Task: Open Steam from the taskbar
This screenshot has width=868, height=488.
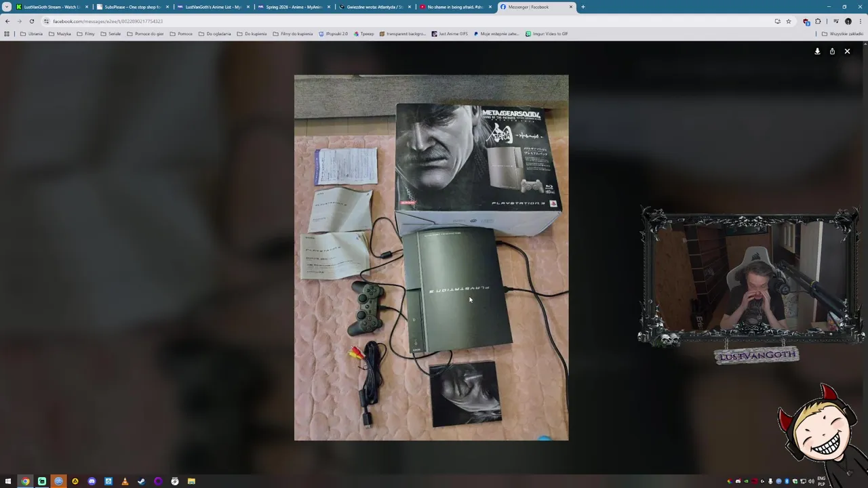Action: pos(141,481)
